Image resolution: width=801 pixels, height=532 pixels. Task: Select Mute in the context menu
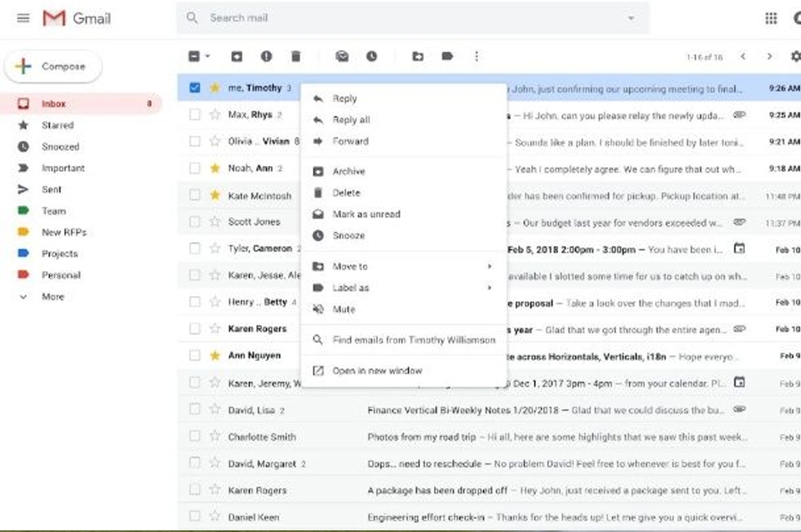coord(344,309)
